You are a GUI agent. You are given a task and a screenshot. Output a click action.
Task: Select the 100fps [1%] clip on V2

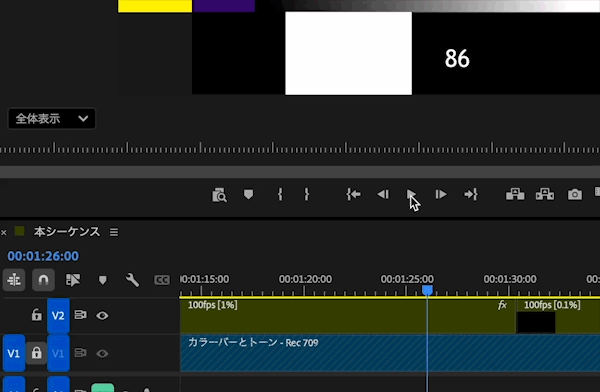click(x=347, y=316)
